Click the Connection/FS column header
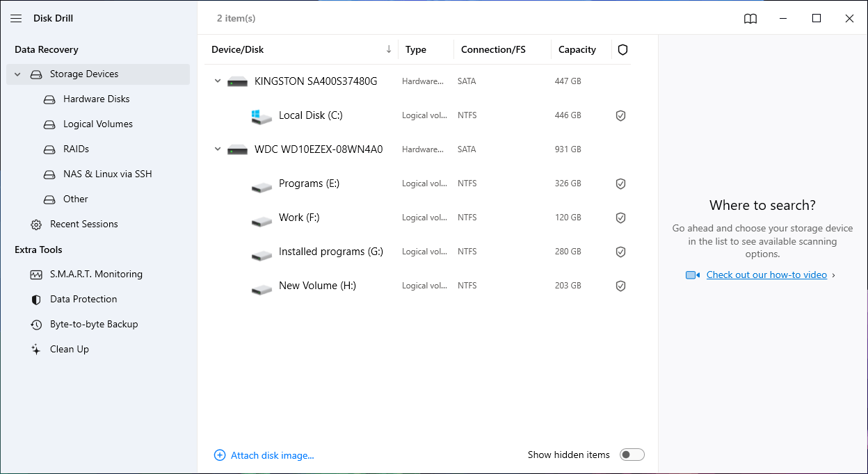The height and width of the screenshot is (474, 868). [493, 49]
